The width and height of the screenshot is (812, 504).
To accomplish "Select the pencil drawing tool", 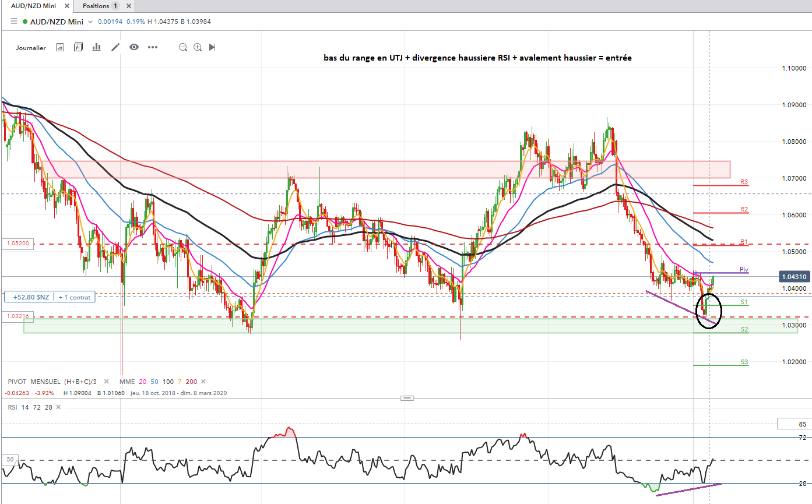I will [x=115, y=47].
